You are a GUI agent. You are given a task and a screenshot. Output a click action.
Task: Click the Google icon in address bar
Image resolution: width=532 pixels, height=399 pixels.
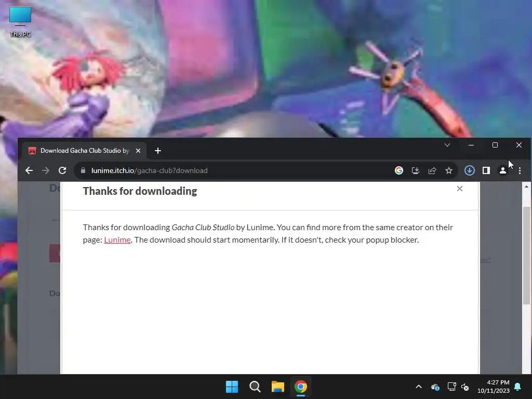[399, 170]
